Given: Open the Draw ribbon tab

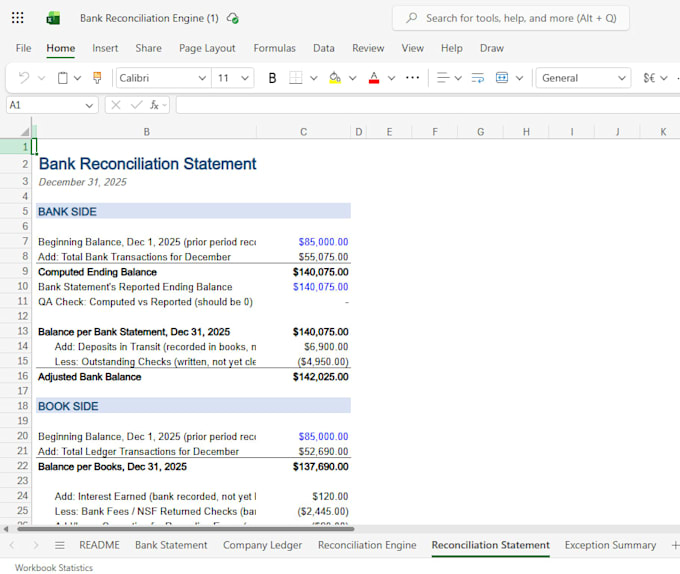Looking at the screenshot, I should [x=492, y=48].
